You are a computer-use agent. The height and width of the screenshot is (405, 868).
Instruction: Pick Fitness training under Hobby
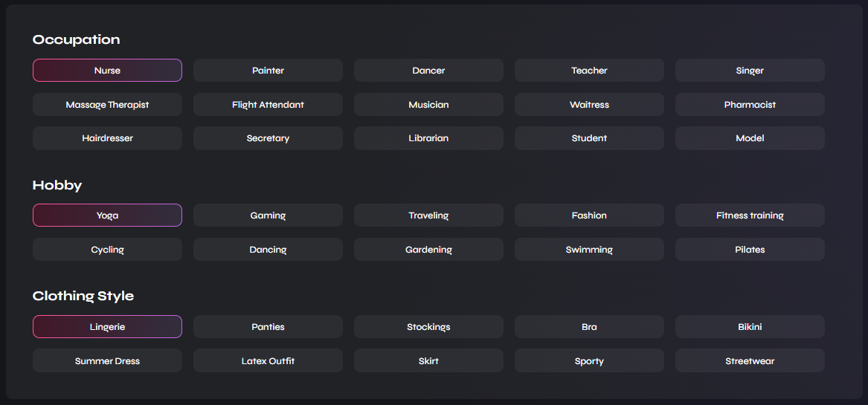(750, 216)
